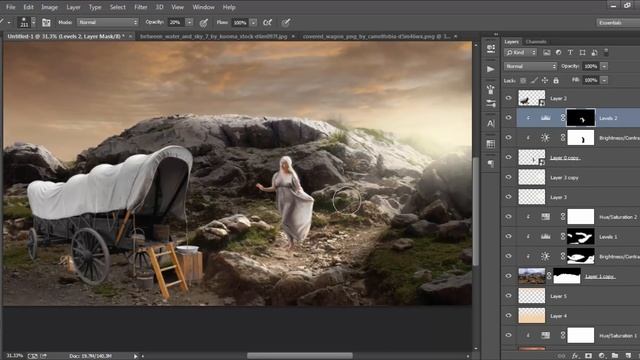The image size is (640, 360).
Task: Open the Help menu
Action: pyautogui.click(x=229, y=7)
